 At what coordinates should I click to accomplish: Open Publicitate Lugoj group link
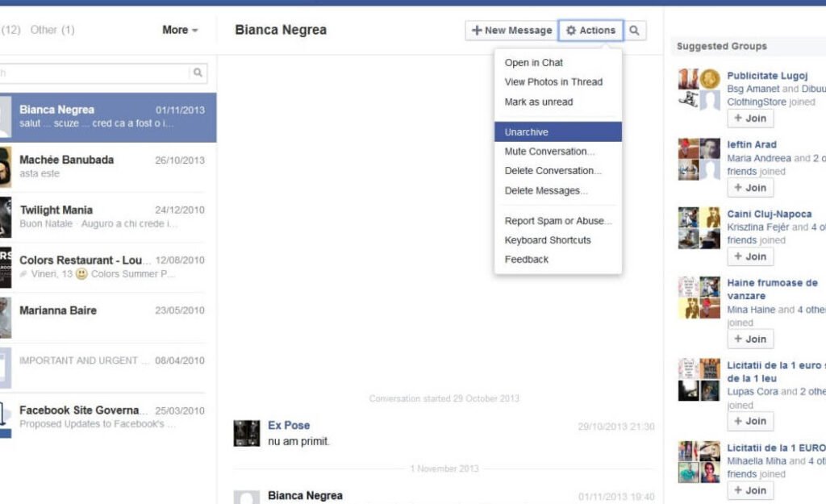click(768, 75)
